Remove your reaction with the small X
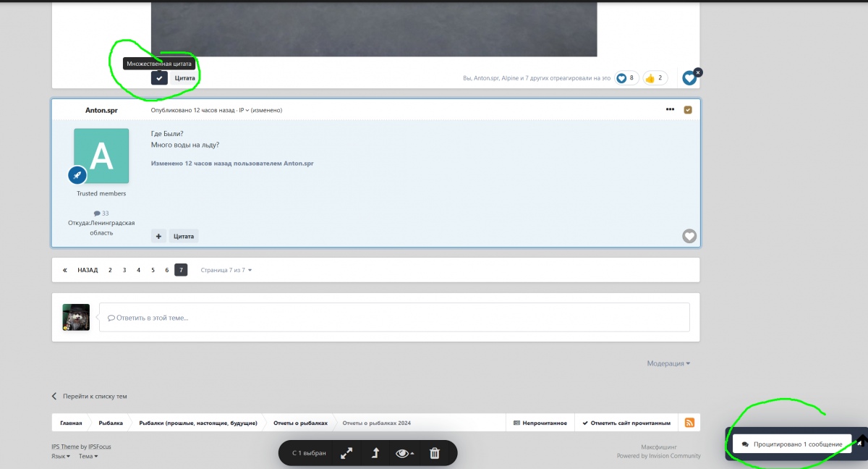This screenshot has width=868, height=469. (697, 72)
